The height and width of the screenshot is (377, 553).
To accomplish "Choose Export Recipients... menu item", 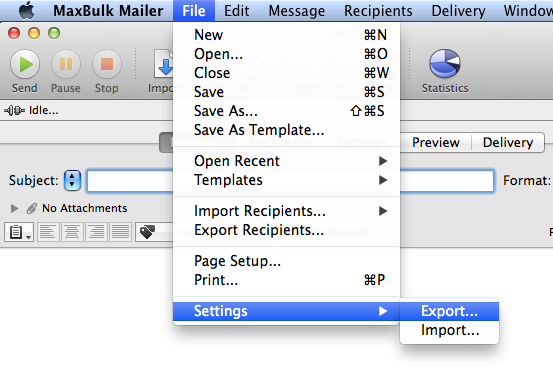I will [286, 230].
